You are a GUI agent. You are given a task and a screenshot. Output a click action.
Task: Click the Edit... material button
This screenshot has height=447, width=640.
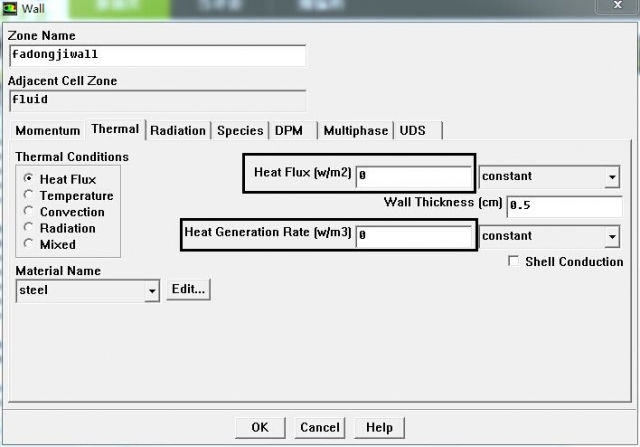(x=188, y=290)
